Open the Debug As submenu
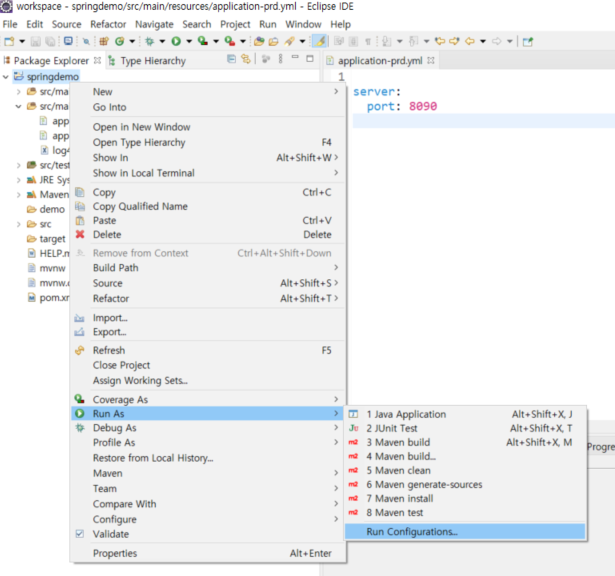615x576 pixels. tap(114, 428)
